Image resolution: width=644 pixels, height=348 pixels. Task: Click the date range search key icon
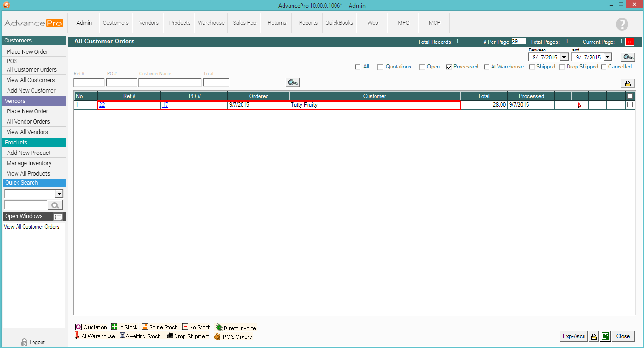coord(627,57)
